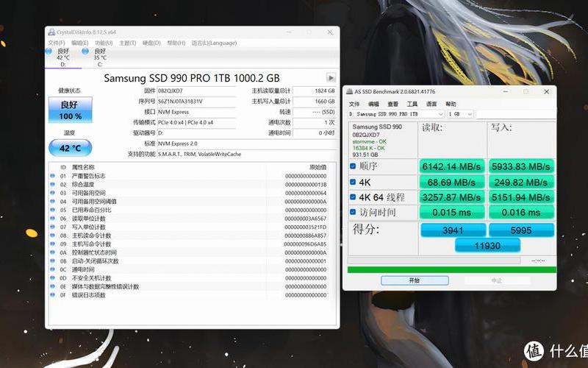The height and width of the screenshot is (368, 588).
Task: Open 文件 menu in AS SSD Benchmark
Action: [x=354, y=104]
